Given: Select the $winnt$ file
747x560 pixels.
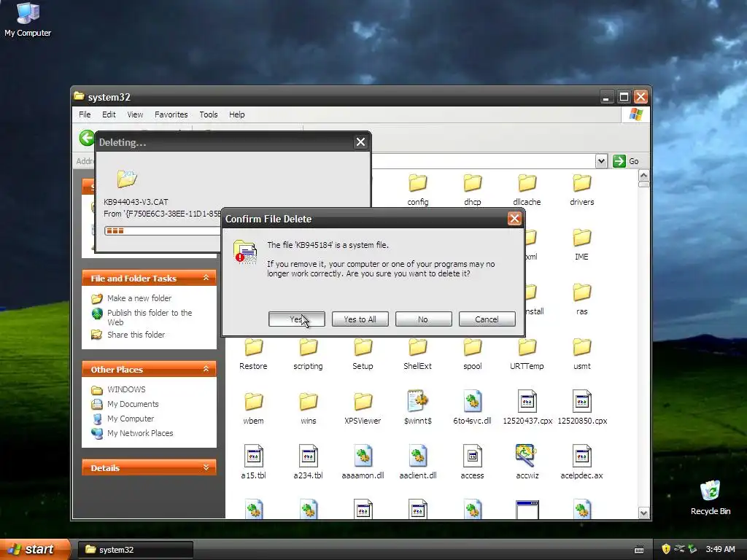Looking at the screenshot, I should pyautogui.click(x=418, y=407).
